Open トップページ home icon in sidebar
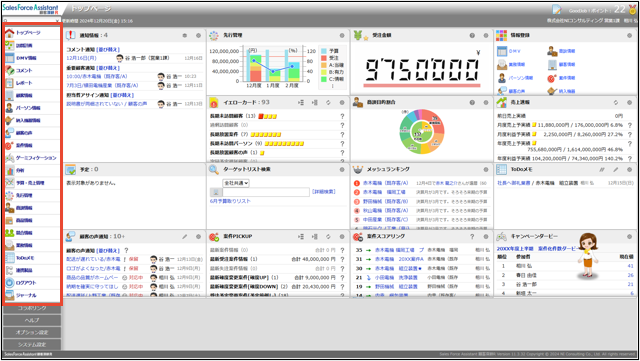Image resolution: width=640 pixels, height=361 pixels. pos(10,33)
